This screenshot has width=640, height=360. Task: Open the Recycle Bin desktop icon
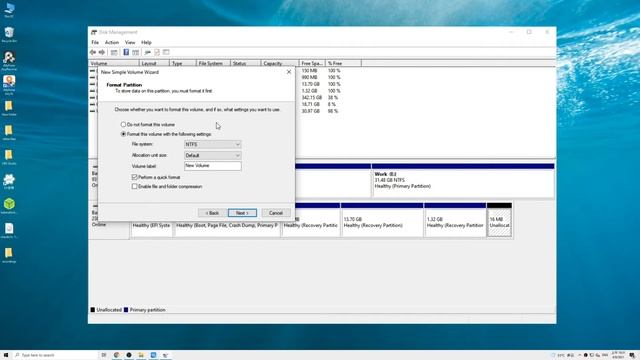coord(9,35)
